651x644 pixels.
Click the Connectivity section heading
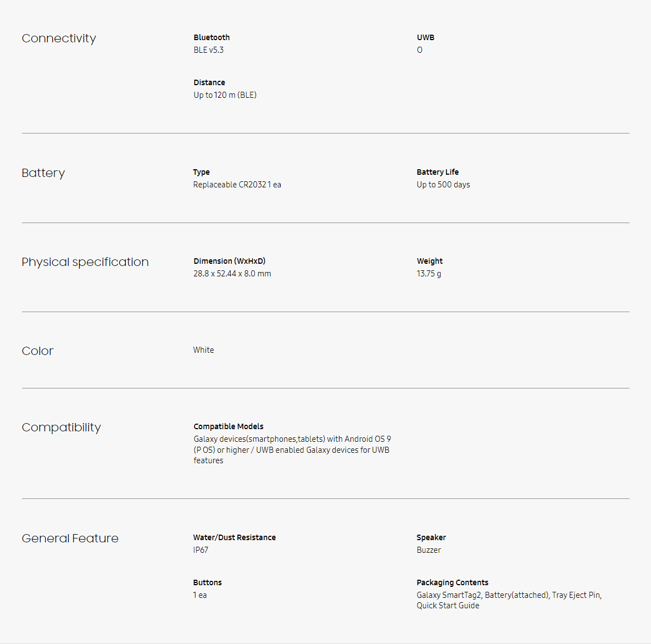click(x=59, y=38)
